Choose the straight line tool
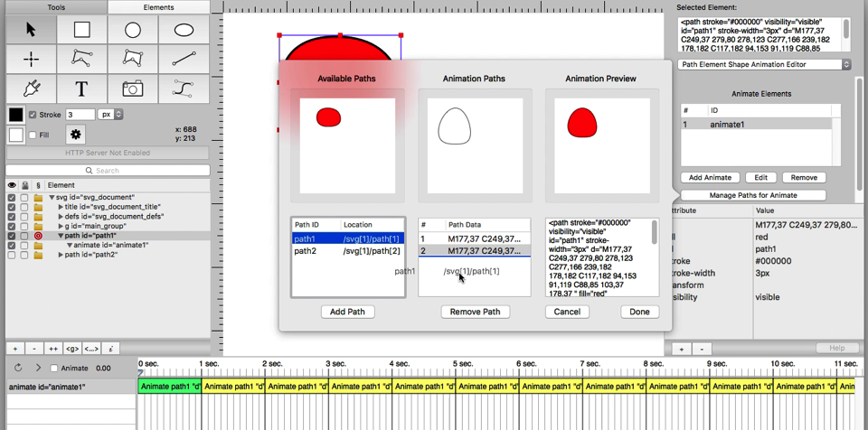Image resolution: width=868 pixels, height=430 pixels. pos(184,60)
